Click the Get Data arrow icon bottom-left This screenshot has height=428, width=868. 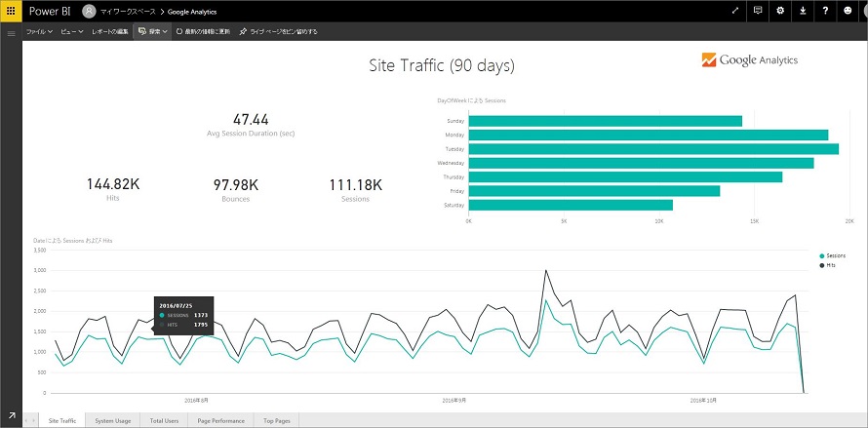point(12,416)
